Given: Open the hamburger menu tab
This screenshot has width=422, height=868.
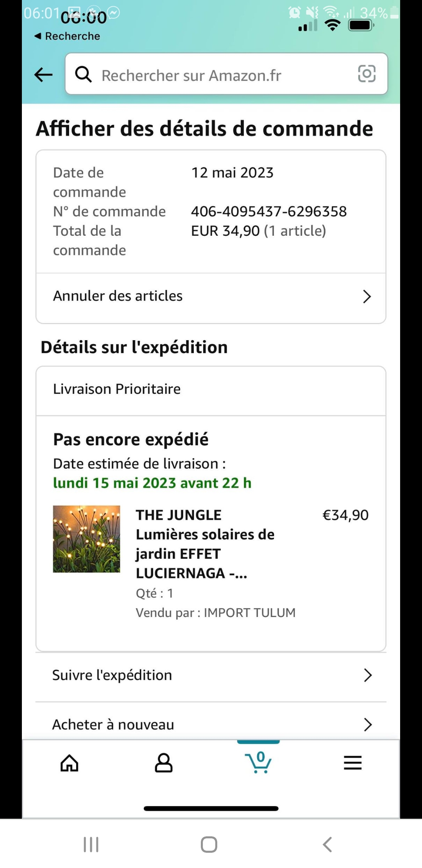Looking at the screenshot, I should pos(352,763).
